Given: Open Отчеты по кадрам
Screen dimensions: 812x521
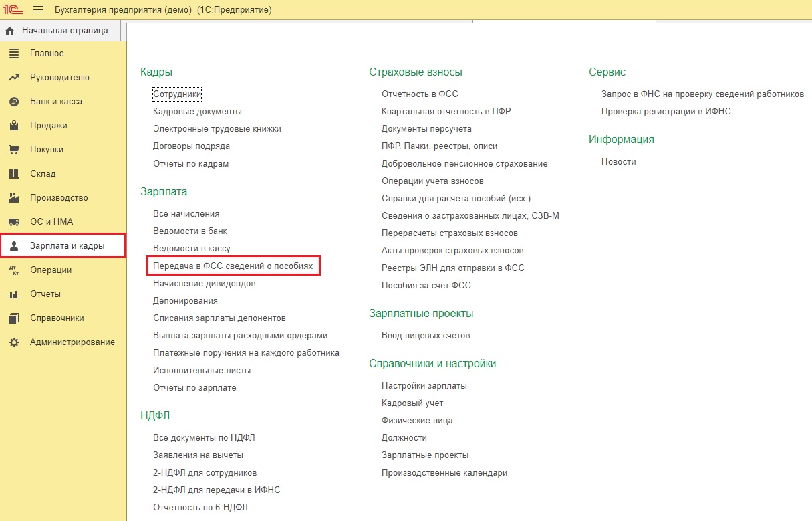Looking at the screenshot, I should click(190, 164).
